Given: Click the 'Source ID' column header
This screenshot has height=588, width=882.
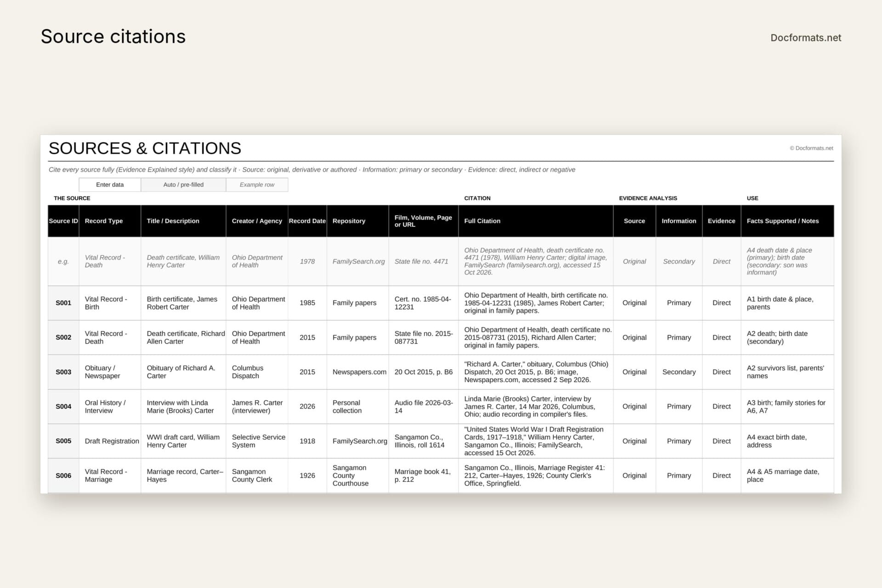Looking at the screenshot, I should pos(63,221).
